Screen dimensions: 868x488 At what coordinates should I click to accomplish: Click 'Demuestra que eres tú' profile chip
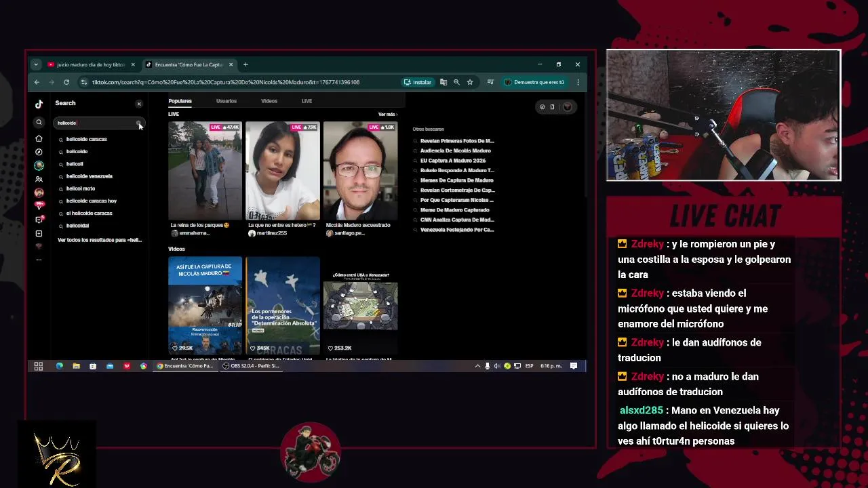pyautogui.click(x=534, y=82)
